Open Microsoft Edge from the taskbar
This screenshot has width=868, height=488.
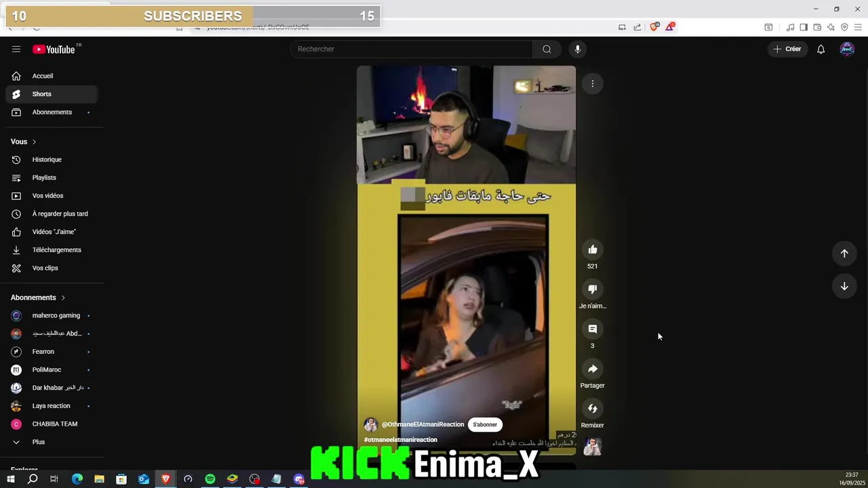point(77,479)
